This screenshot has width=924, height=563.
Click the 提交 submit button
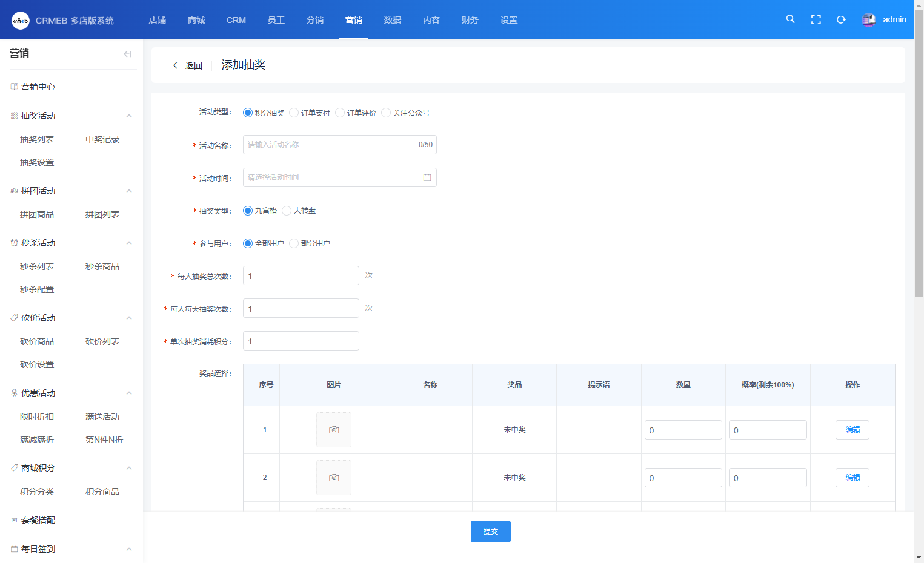(x=490, y=532)
